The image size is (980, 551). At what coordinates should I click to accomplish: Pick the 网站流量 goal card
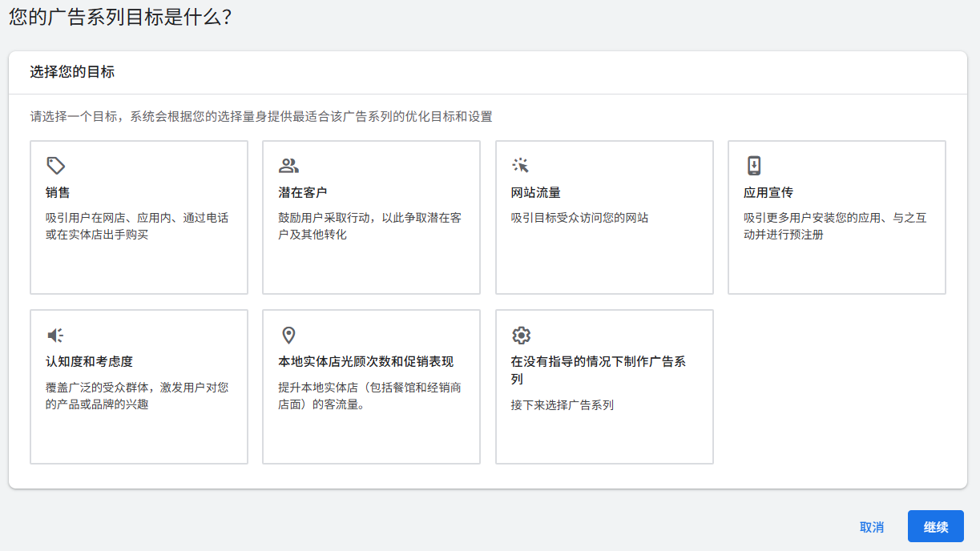[x=604, y=216]
